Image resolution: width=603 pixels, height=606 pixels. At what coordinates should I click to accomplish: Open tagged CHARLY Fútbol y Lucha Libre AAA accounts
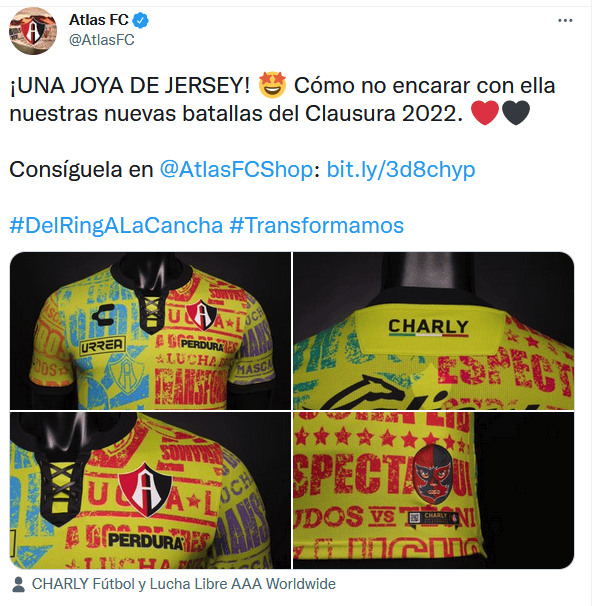[184, 584]
